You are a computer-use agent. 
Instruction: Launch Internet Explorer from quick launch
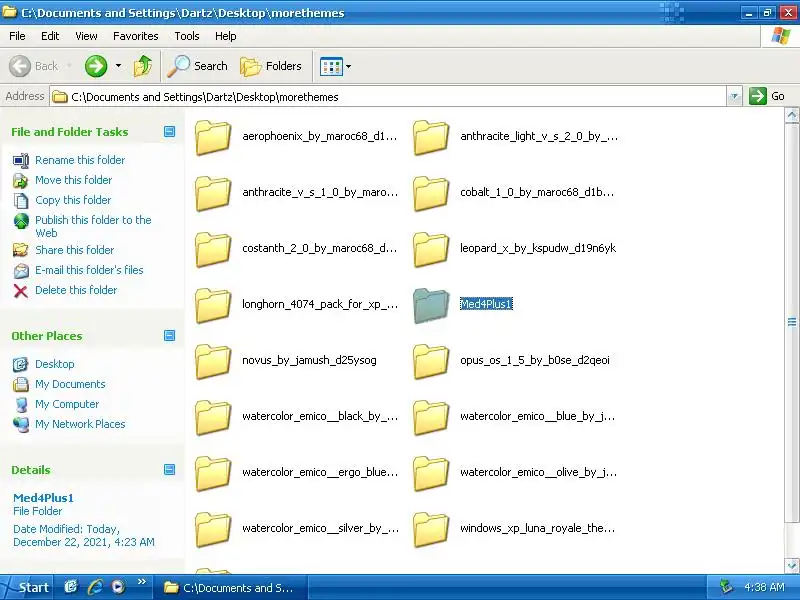pos(94,587)
